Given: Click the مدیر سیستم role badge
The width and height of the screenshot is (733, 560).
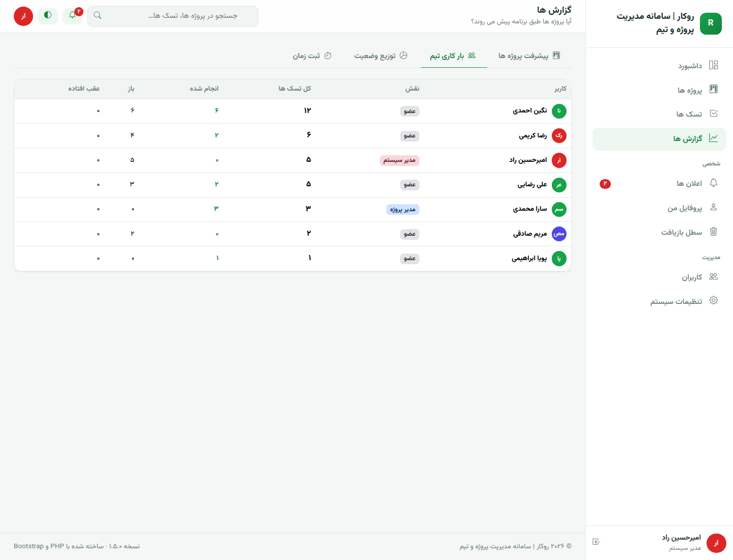Looking at the screenshot, I should 400,160.
